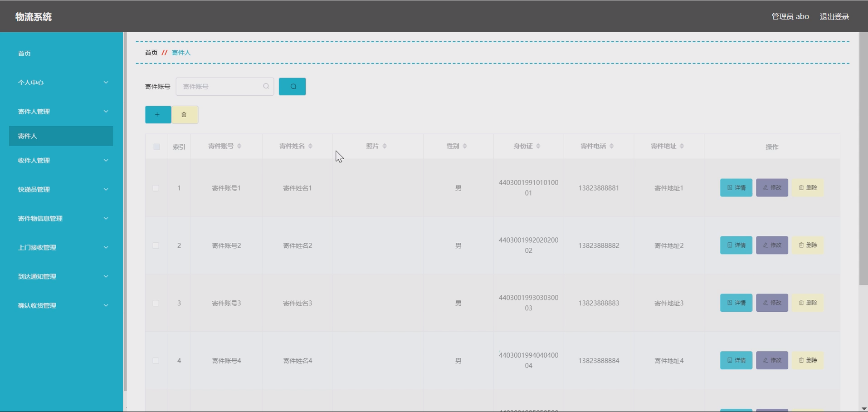Click the page vertical scrollbar thumb
Screen dimensions: 868x412
[x=863, y=159]
